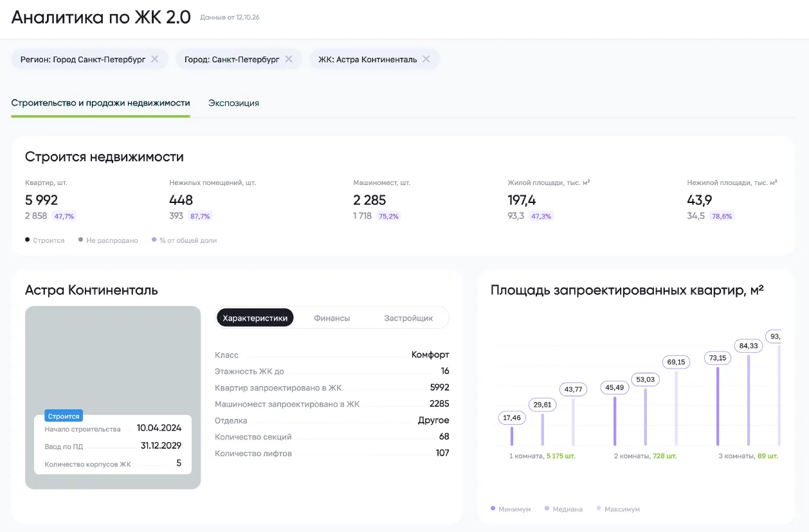Screen dimensions: 809x532
Task: Click the 53,03 bar label
Action: [645, 379]
